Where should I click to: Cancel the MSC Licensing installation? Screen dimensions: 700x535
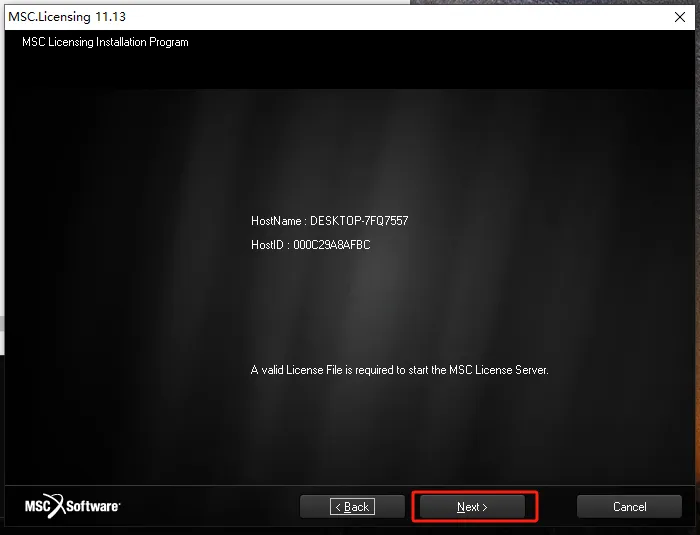point(629,506)
